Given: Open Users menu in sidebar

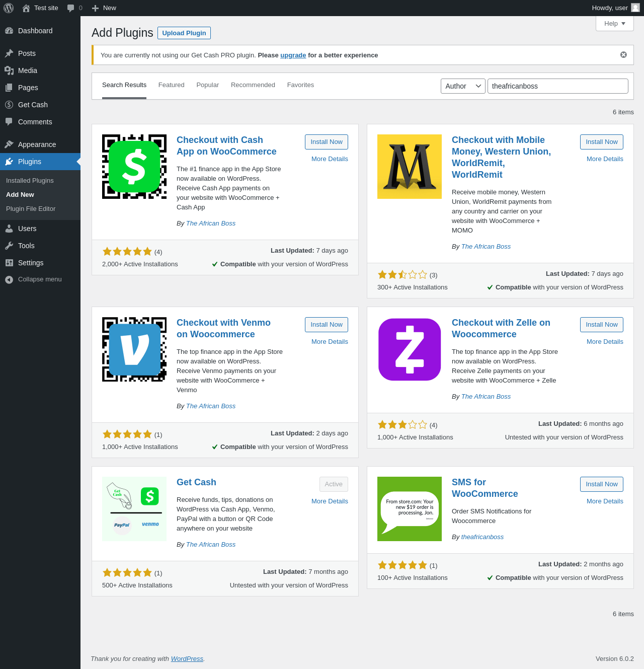Looking at the screenshot, I should coord(40,229).
